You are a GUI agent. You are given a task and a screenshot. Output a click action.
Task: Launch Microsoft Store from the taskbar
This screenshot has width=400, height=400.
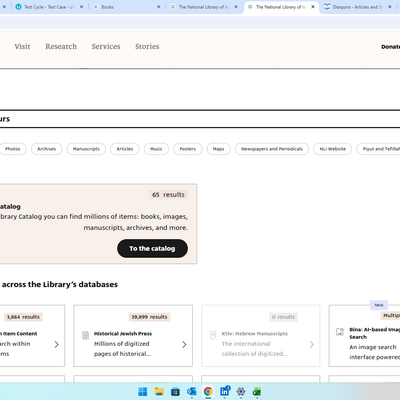[x=175, y=392]
